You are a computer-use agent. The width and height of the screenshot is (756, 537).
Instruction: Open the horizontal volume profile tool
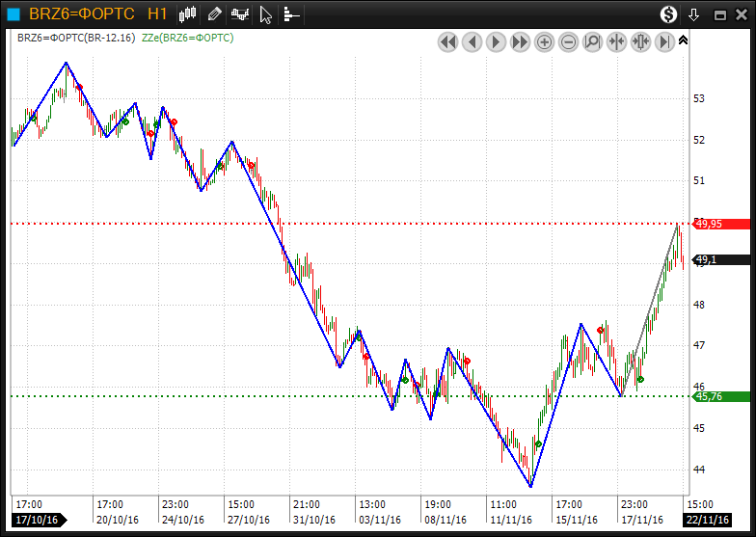[290, 13]
